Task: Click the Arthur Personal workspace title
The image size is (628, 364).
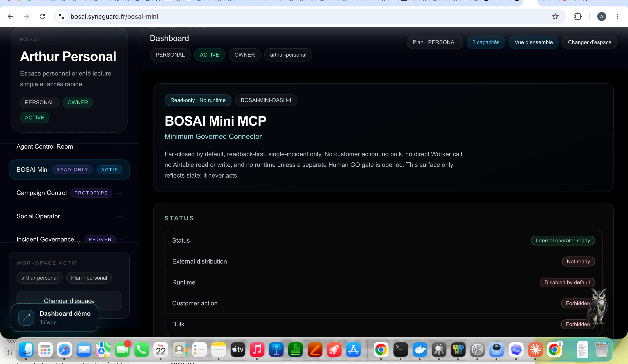Action: point(68,57)
